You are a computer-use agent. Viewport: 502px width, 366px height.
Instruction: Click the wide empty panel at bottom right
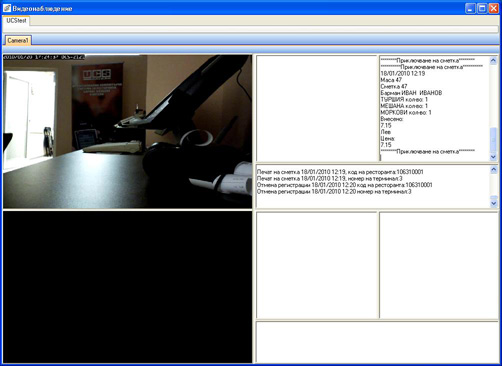point(377,342)
